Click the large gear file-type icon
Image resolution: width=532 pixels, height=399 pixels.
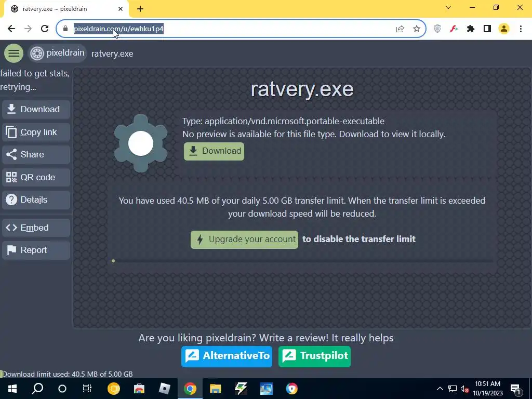(x=141, y=143)
